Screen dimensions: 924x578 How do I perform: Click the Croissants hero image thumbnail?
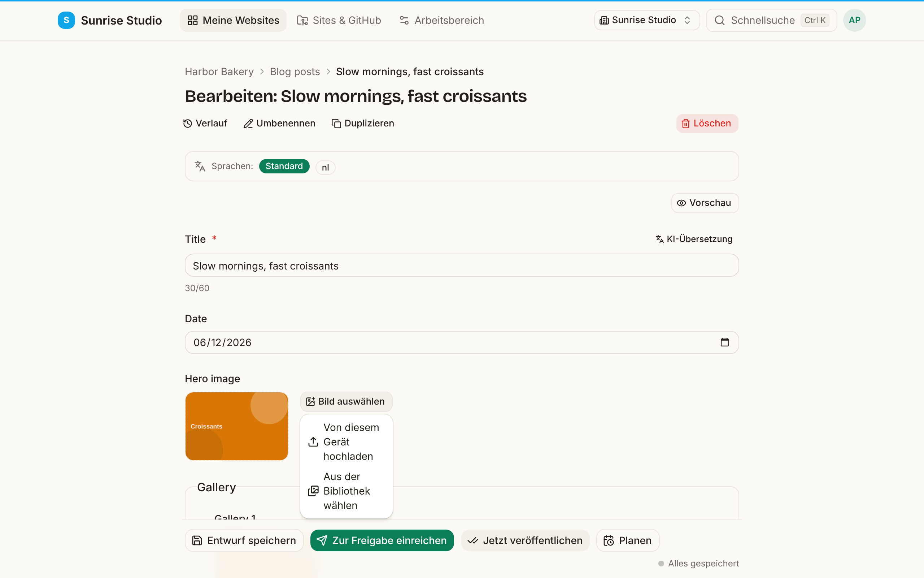pyautogui.click(x=236, y=426)
